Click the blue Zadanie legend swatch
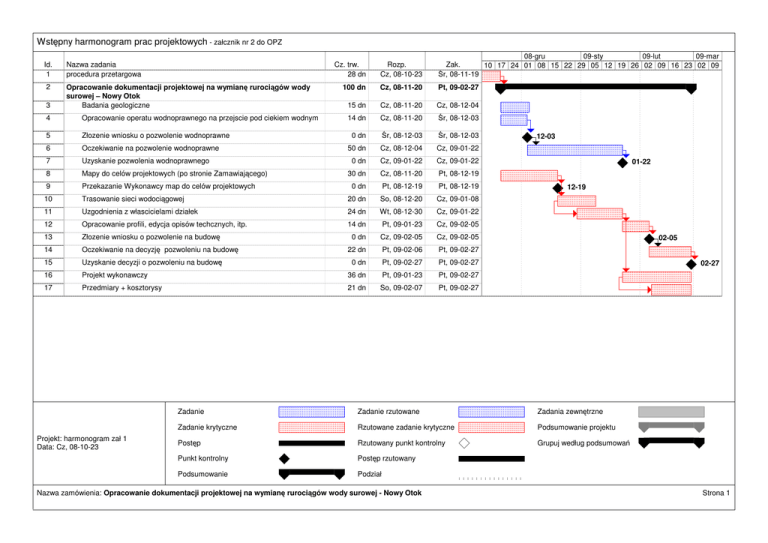This screenshot has height=543, width=768. point(312,411)
